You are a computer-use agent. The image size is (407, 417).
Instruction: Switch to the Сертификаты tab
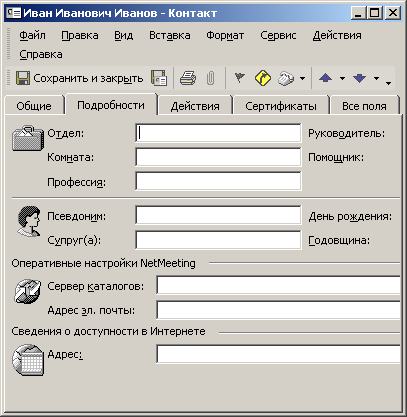(x=281, y=106)
